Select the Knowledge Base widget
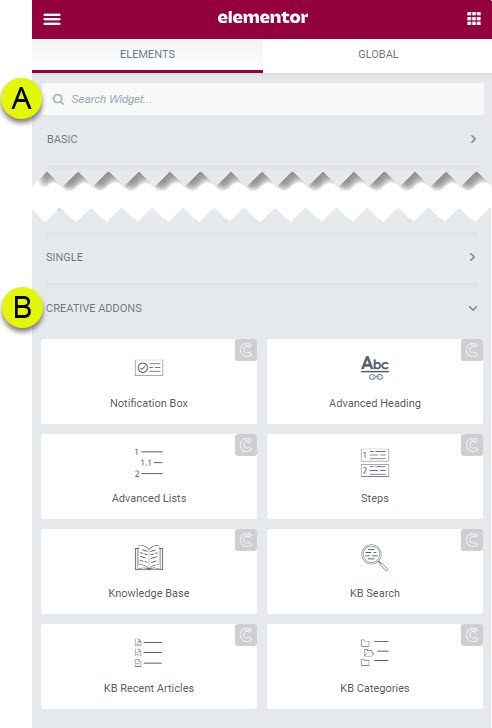Viewport: 492px width, 728px height. 149,572
